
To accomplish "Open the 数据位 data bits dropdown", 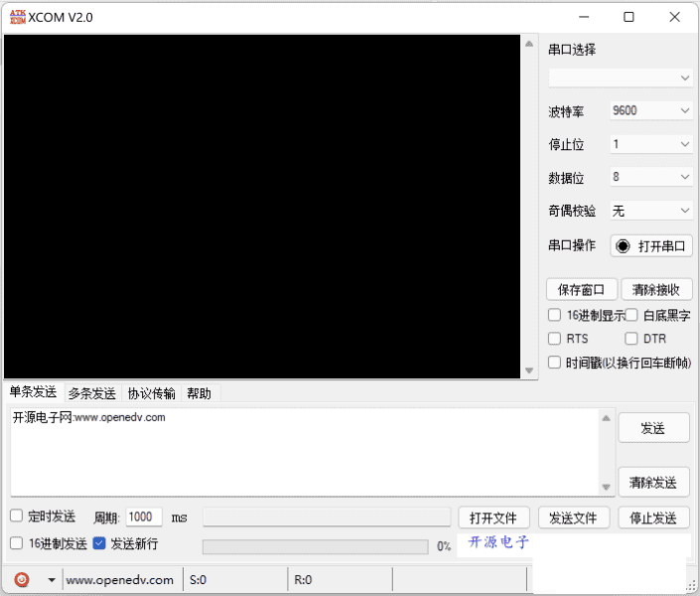I will coord(651,177).
